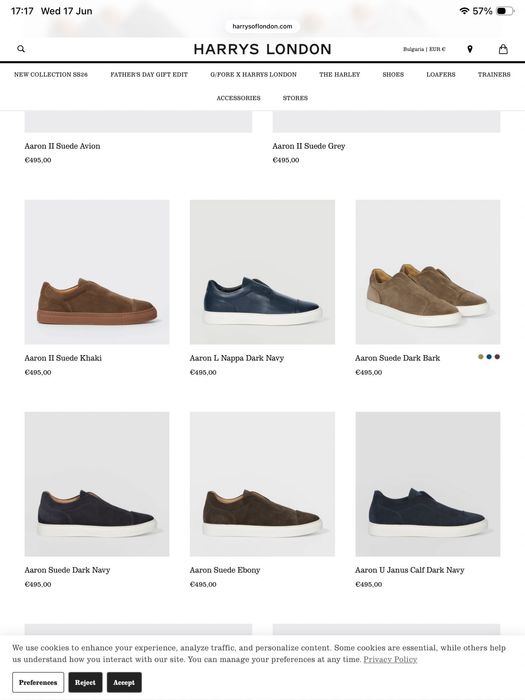The height and width of the screenshot is (700, 525).
Task: Select the olive color swatch
Action: 481,357
